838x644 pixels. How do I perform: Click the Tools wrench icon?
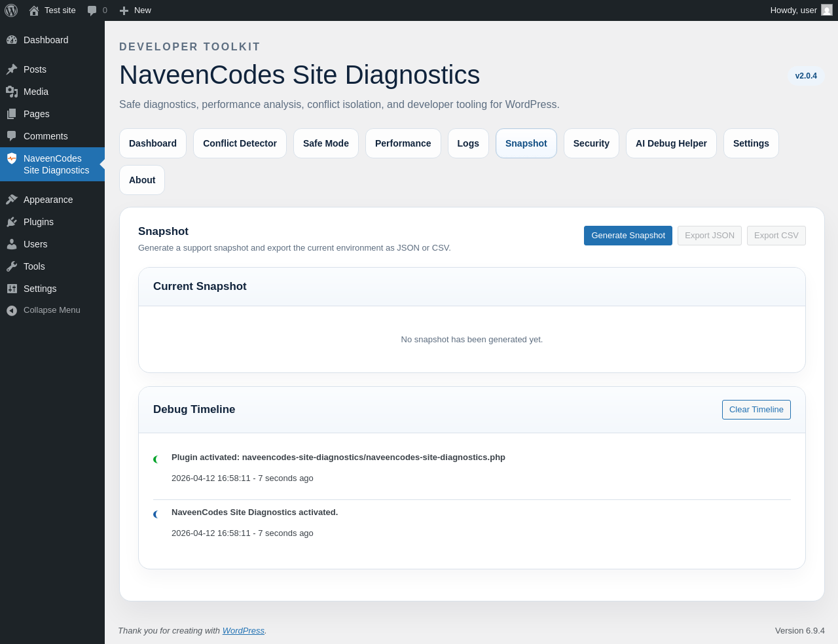tap(12, 266)
